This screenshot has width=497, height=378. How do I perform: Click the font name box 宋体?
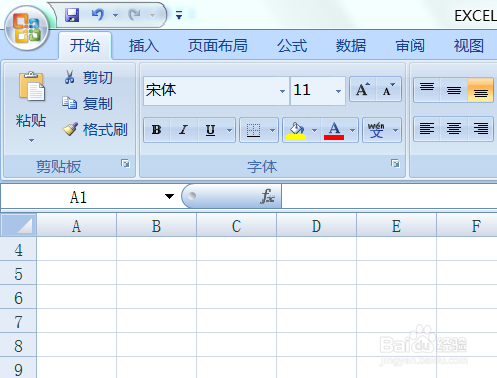[x=211, y=90]
